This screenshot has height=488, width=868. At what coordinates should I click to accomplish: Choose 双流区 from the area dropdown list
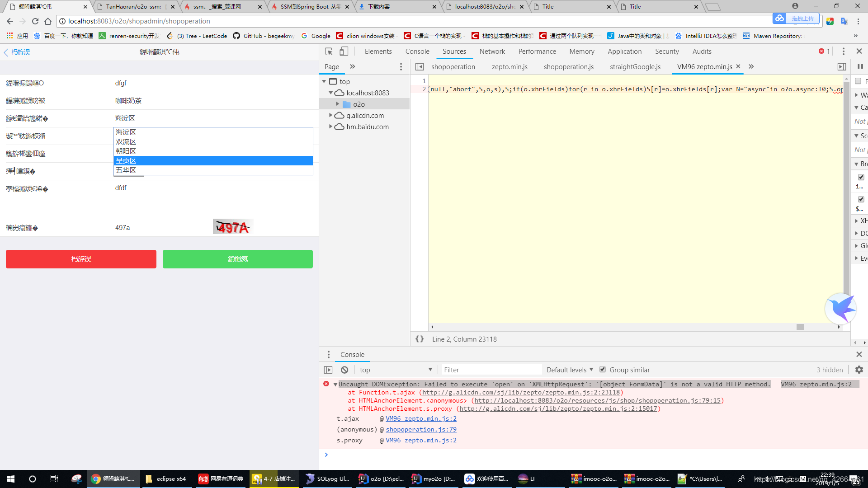pos(213,142)
